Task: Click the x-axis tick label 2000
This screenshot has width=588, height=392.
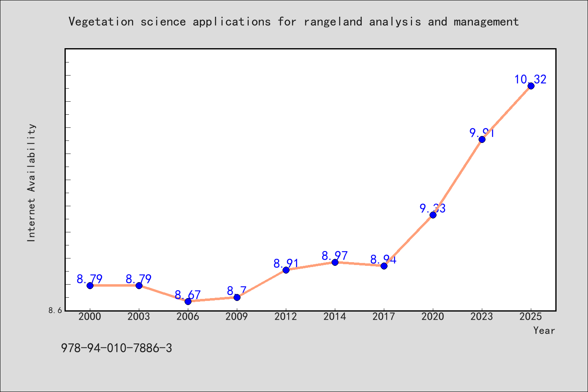Action: [x=90, y=317]
